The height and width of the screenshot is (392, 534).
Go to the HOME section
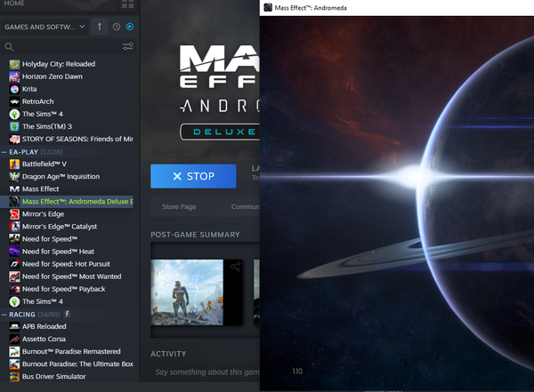[x=14, y=4]
